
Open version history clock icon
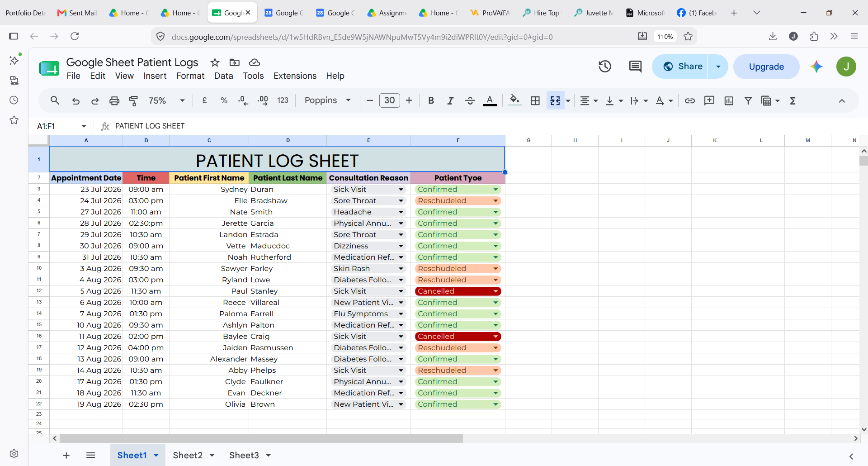tap(605, 67)
